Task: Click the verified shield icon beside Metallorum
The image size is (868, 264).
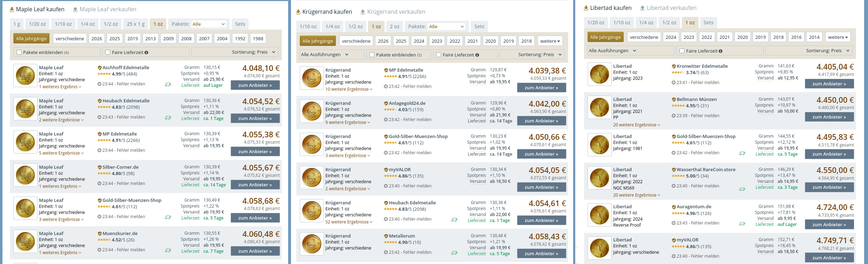Action: pyautogui.click(x=386, y=236)
